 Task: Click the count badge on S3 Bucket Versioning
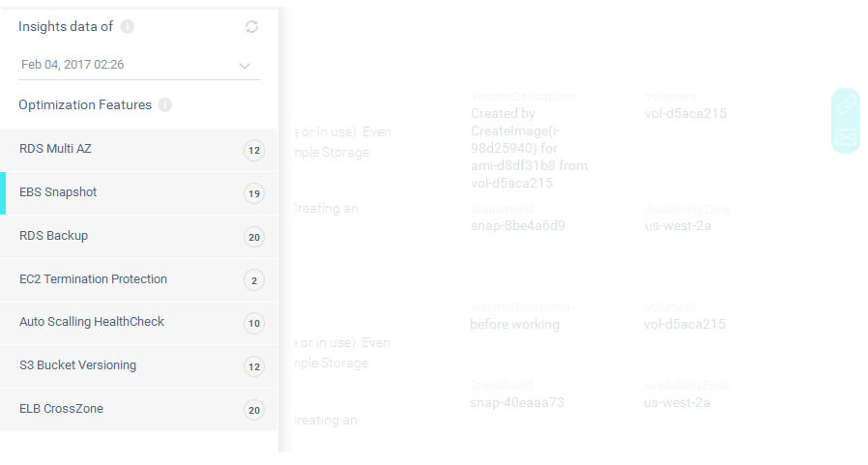point(254,367)
